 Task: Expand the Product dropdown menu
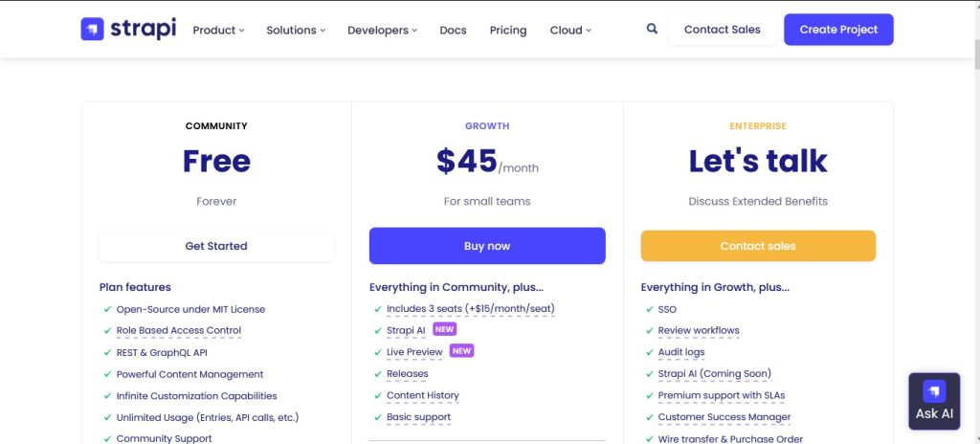(x=218, y=30)
